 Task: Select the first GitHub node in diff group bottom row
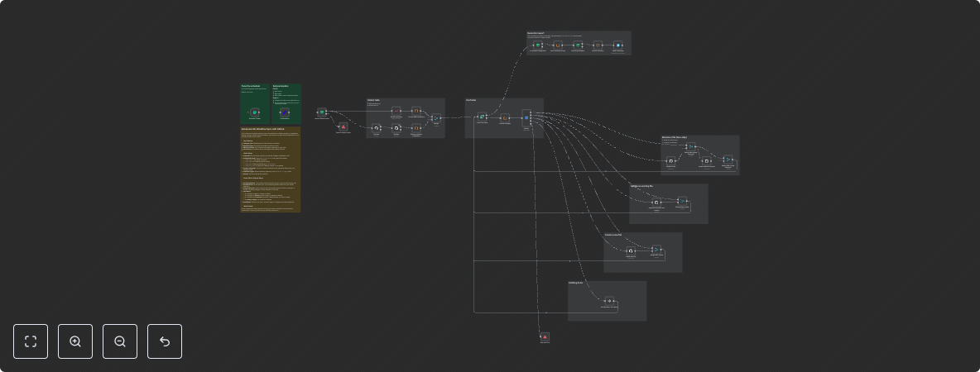click(x=377, y=129)
